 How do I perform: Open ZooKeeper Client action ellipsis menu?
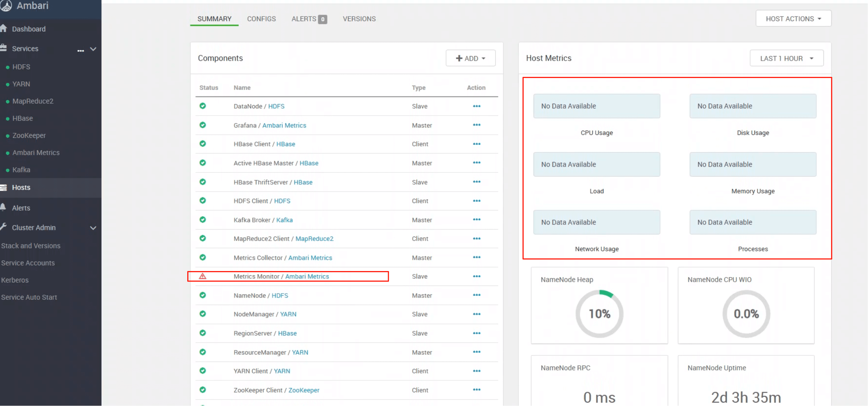pyautogui.click(x=476, y=390)
